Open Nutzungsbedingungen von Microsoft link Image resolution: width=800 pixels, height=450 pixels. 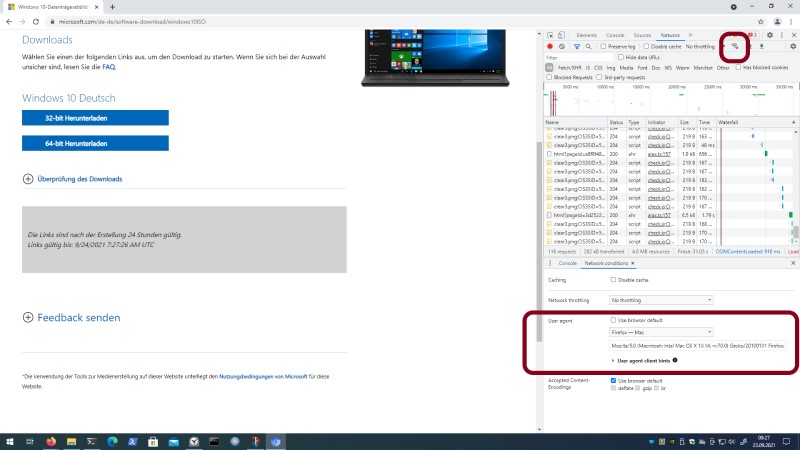pos(263,377)
